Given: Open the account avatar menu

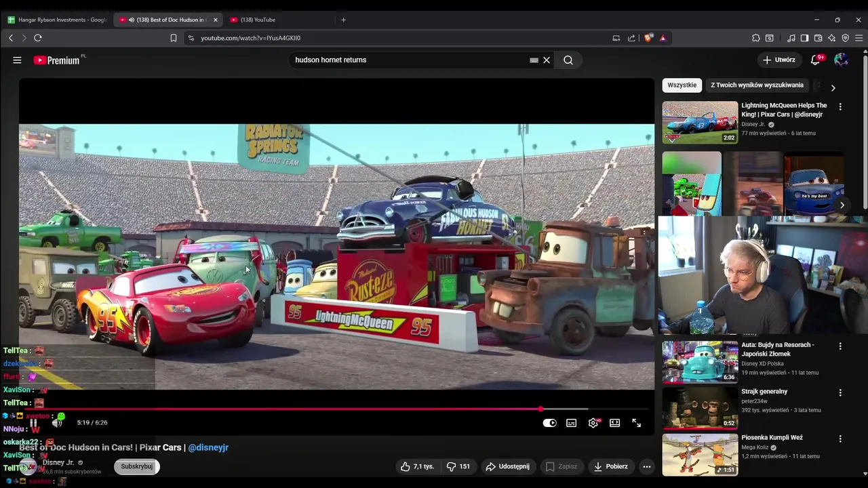Looking at the screenshot, I should coord(841,60).
